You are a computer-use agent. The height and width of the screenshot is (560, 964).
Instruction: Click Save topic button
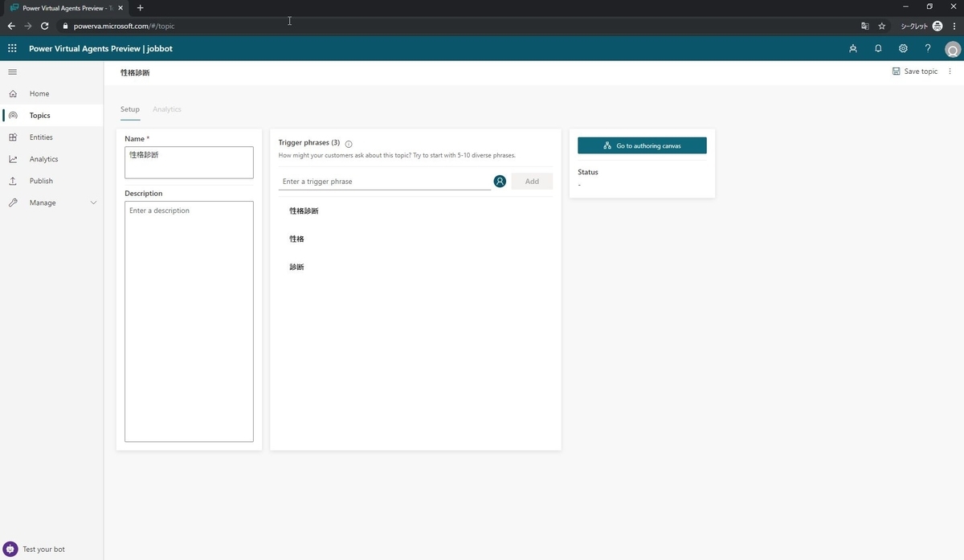click(x=915, y=72)
